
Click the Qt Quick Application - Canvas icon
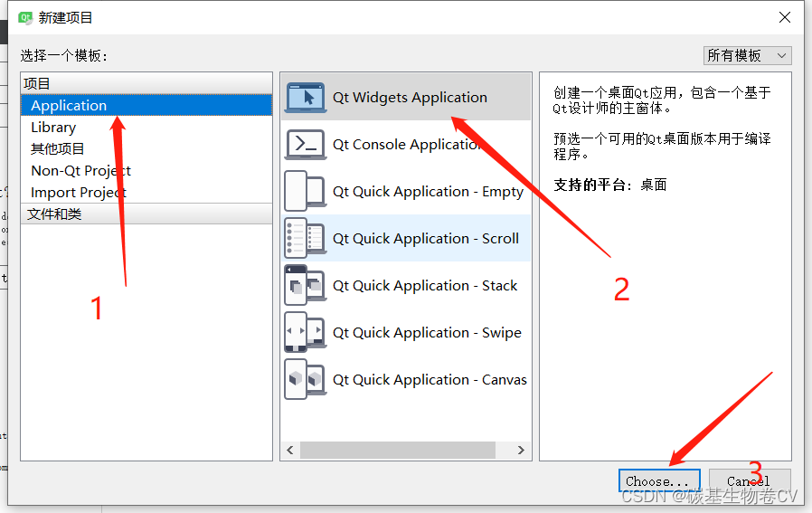306,379
